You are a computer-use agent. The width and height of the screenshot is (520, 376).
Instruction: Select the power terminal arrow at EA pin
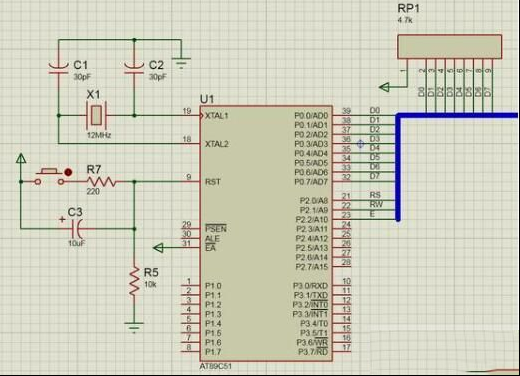point(158,248)
